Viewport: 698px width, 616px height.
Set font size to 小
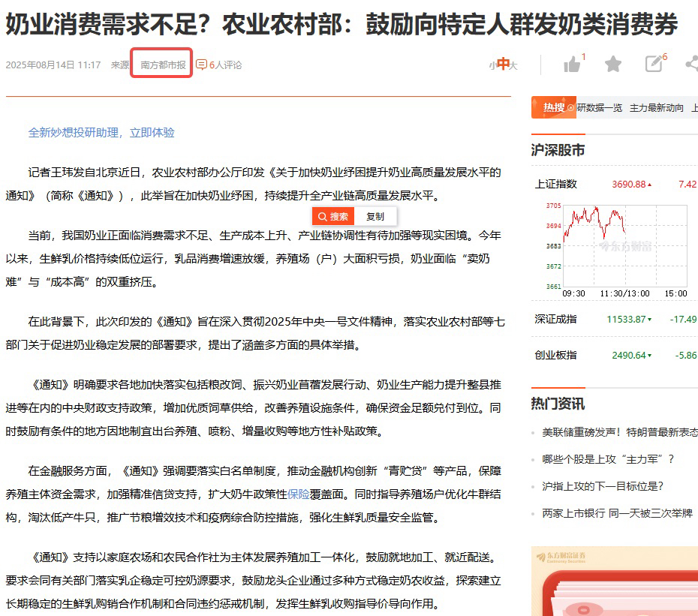click(492, 66)
